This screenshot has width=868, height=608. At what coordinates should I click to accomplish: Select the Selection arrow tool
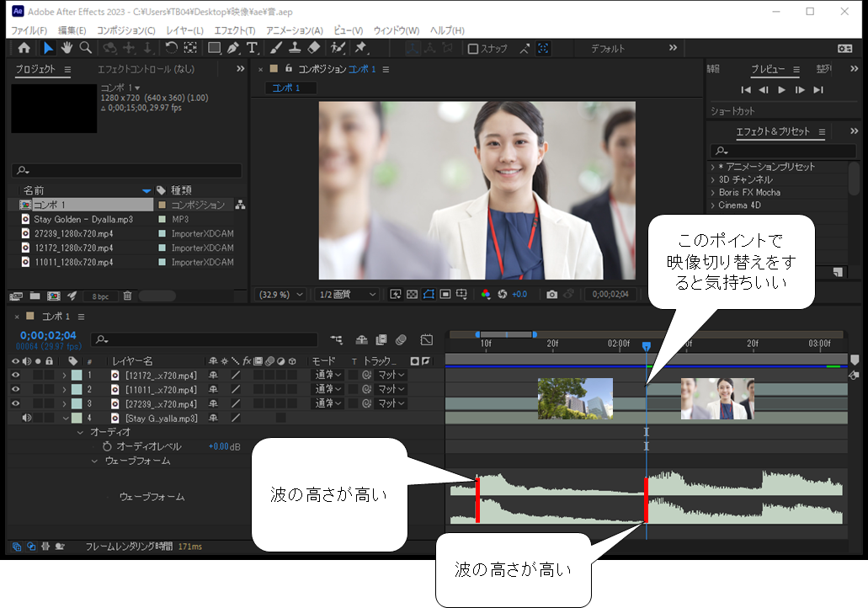(48, 48)
